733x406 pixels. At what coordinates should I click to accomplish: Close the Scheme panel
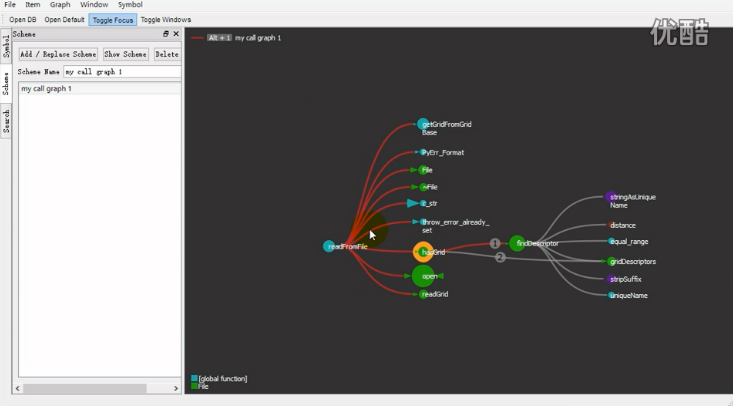tap(176, 34)
